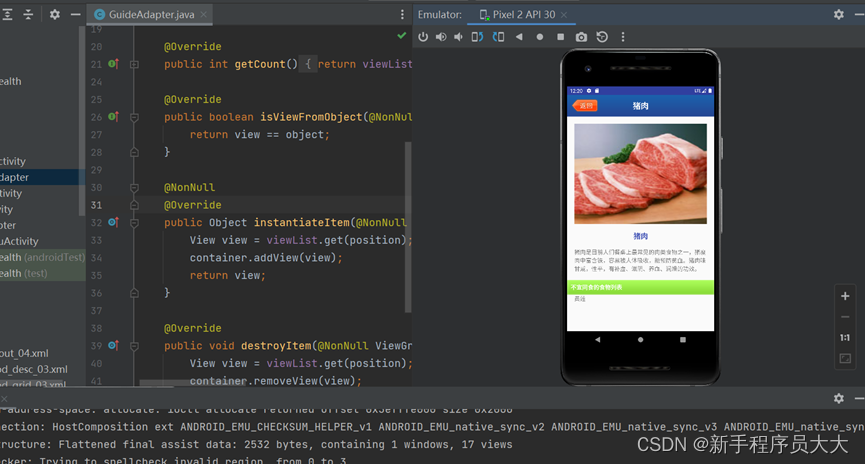
Task: Fit emulator to window icon
Action: click(x=845, y=359)
